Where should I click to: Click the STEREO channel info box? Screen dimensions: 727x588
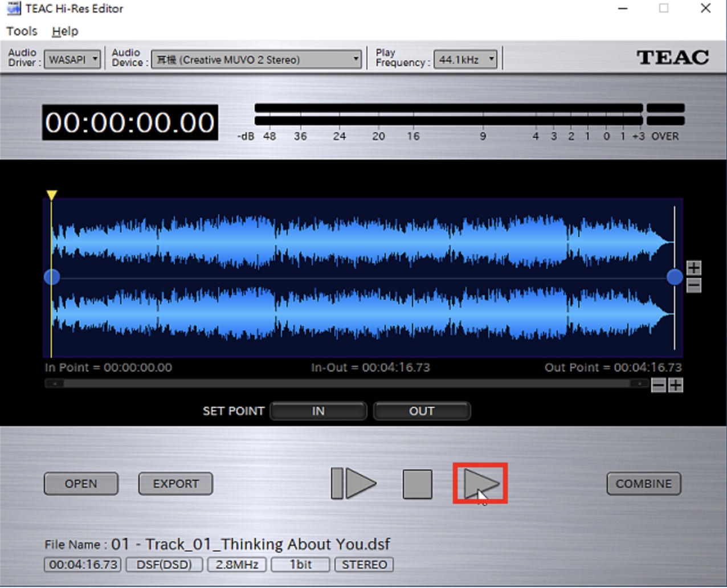point(364,565)
